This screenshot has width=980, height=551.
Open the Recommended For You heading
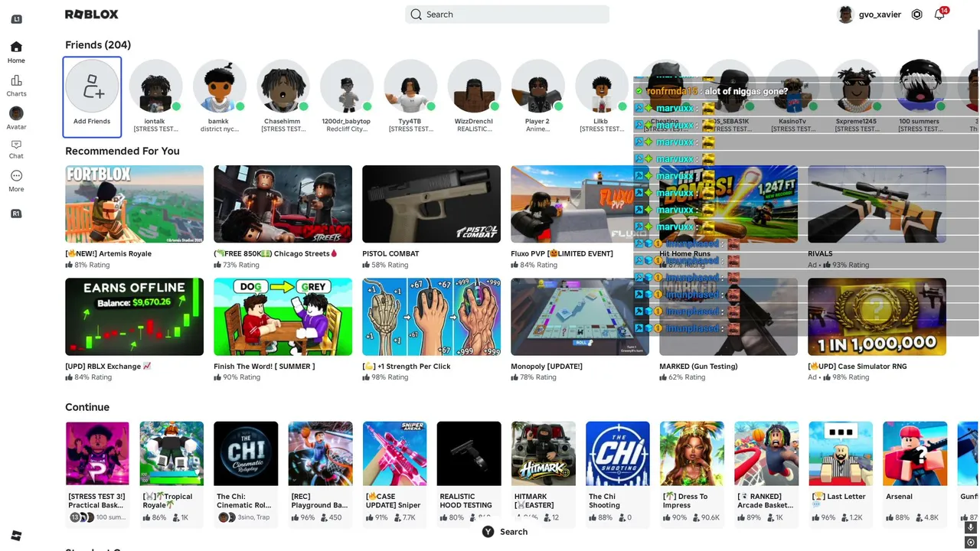(x=122, y=151)
